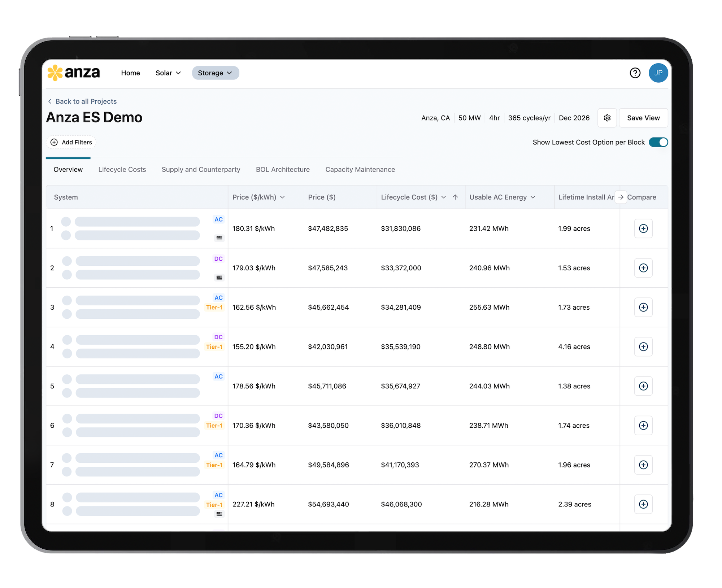Click the arrow icon to reveal hidden columns
Viewport: 722px width, 588px height.
(621, 197)
